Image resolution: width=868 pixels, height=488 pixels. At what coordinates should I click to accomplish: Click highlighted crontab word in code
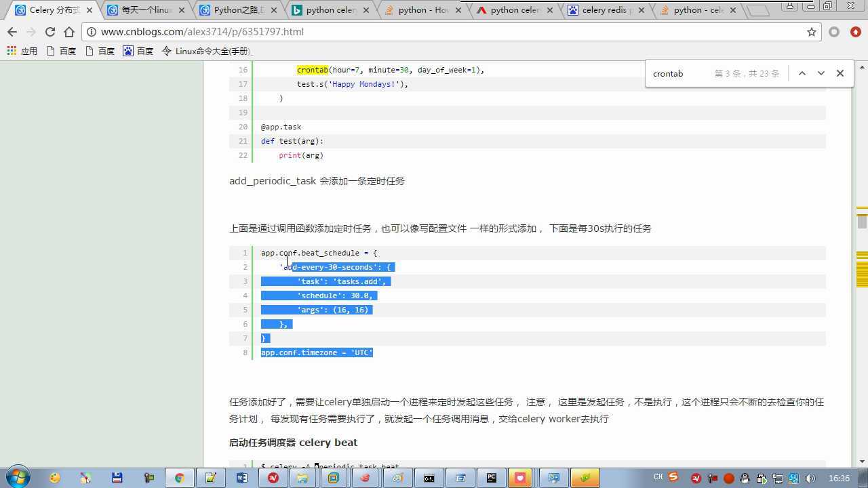coord(313,70)
